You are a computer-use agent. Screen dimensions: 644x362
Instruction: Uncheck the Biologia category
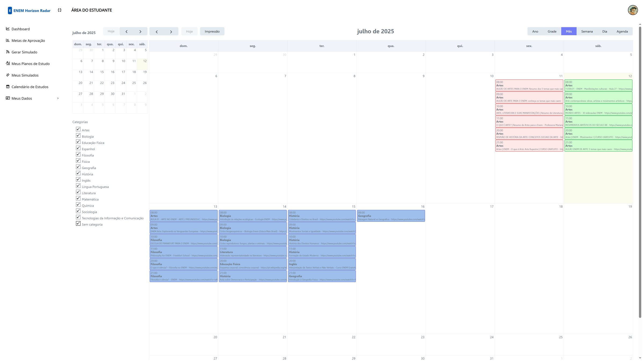pos(78,135)
